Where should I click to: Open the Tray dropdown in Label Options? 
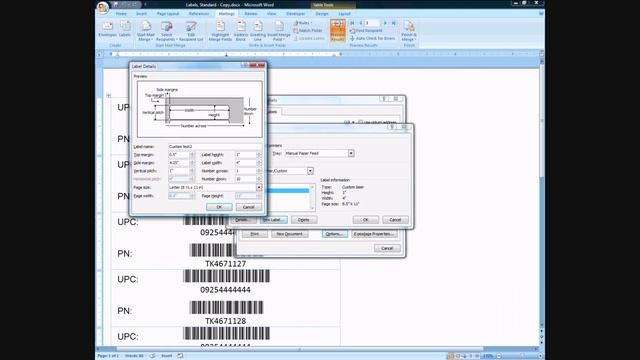(351, 153)
